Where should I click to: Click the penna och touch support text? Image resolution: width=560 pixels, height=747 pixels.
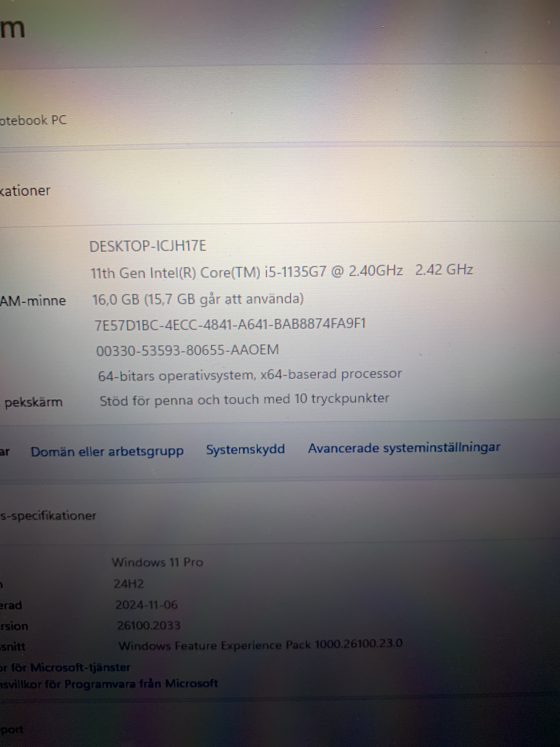coord(244,400)
